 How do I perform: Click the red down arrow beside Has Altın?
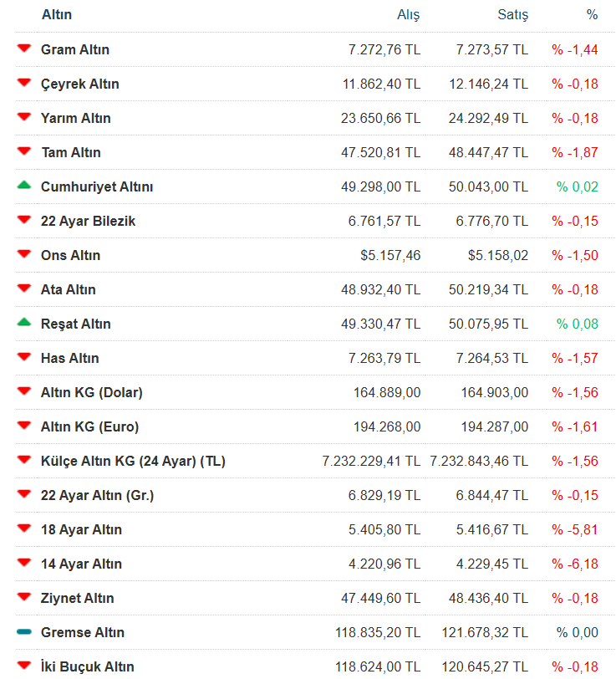[x=23, y=358]
